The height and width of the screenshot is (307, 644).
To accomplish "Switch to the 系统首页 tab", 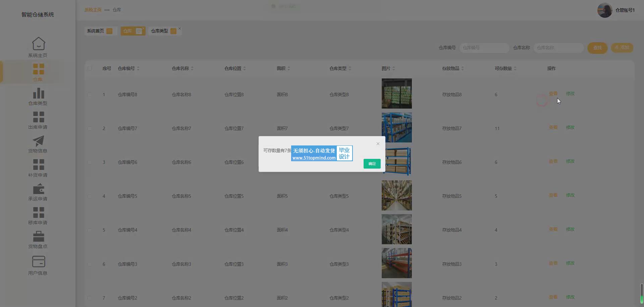I will point(96,31).
